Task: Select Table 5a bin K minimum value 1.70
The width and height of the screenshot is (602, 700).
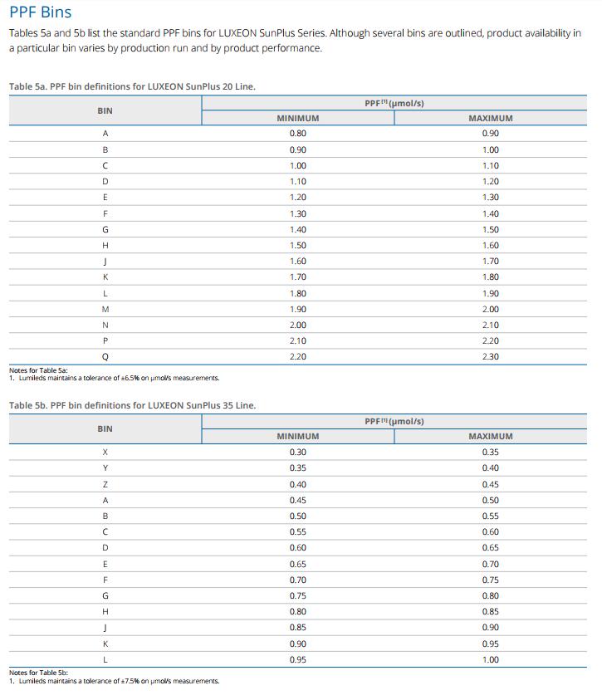Action: click(x=297, y=277)
